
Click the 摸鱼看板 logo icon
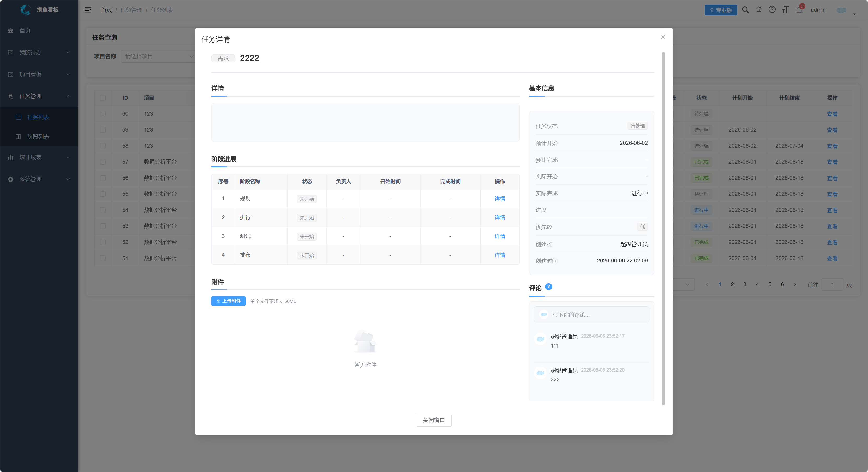[26, 10]
